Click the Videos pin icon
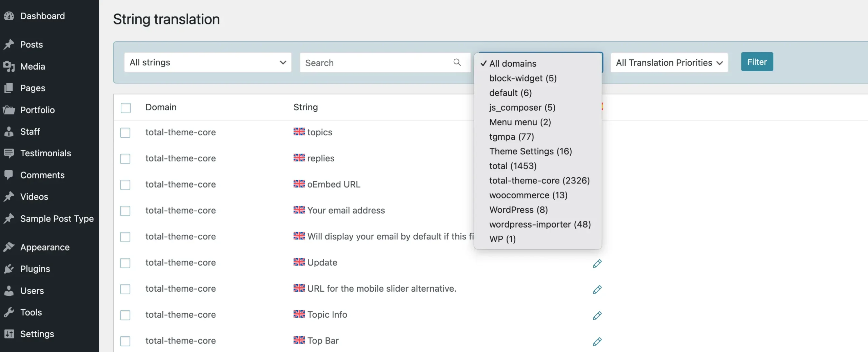The height and width of the screenshot is (352, 868). coord(9,197)
